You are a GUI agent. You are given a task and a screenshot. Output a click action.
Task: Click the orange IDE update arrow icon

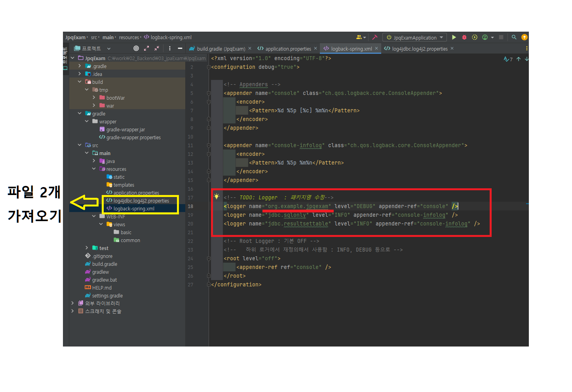tap(524, 37)
